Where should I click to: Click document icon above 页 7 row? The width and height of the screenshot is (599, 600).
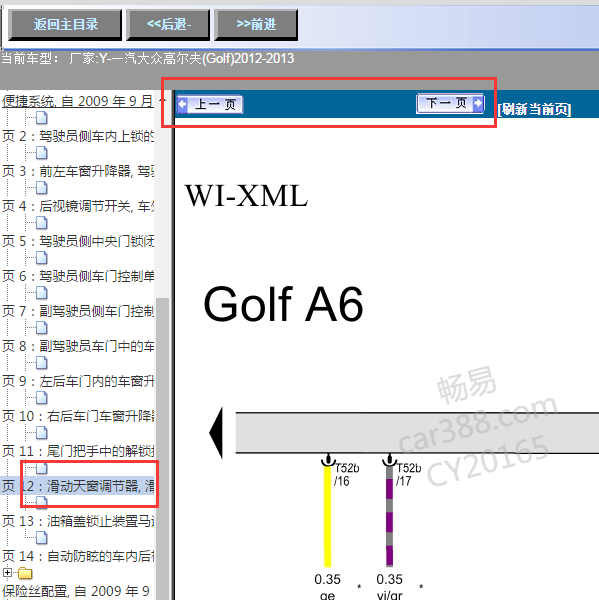pos(42,293)
